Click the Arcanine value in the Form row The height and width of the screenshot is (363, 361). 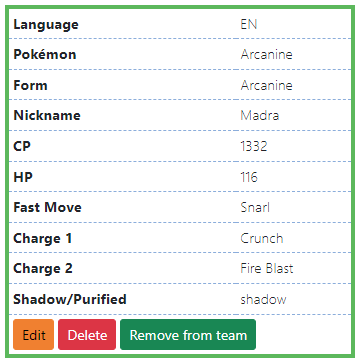click(266, 85)
